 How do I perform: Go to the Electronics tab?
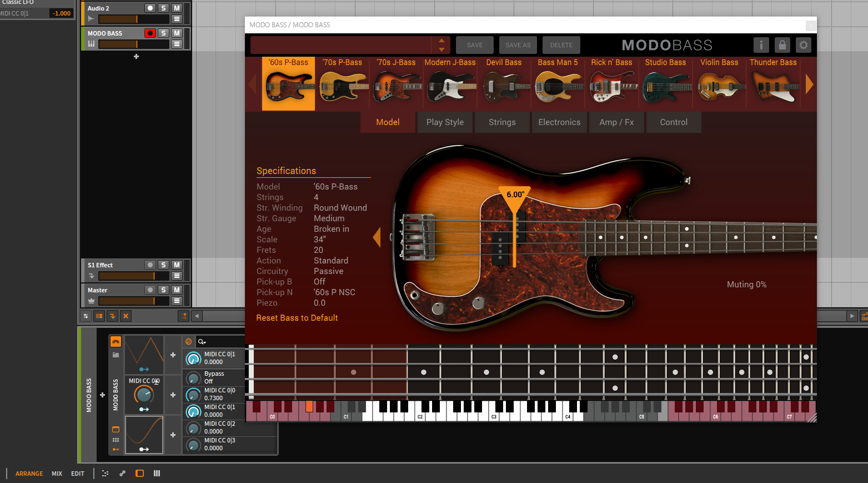click(559, 122)
